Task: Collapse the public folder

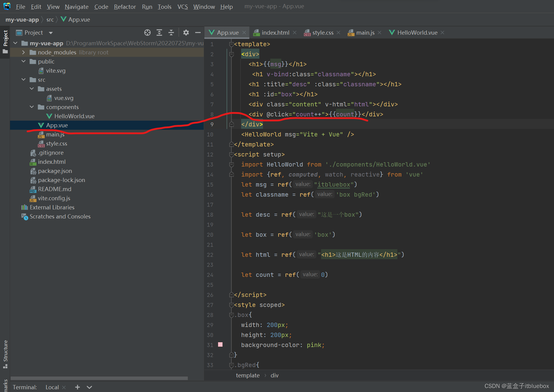Action: [24, 61]
